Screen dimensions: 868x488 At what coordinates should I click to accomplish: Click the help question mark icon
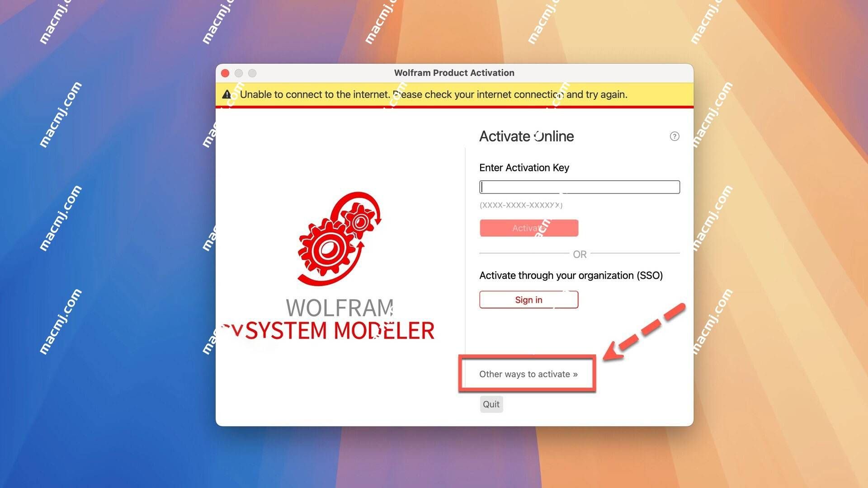674,136
